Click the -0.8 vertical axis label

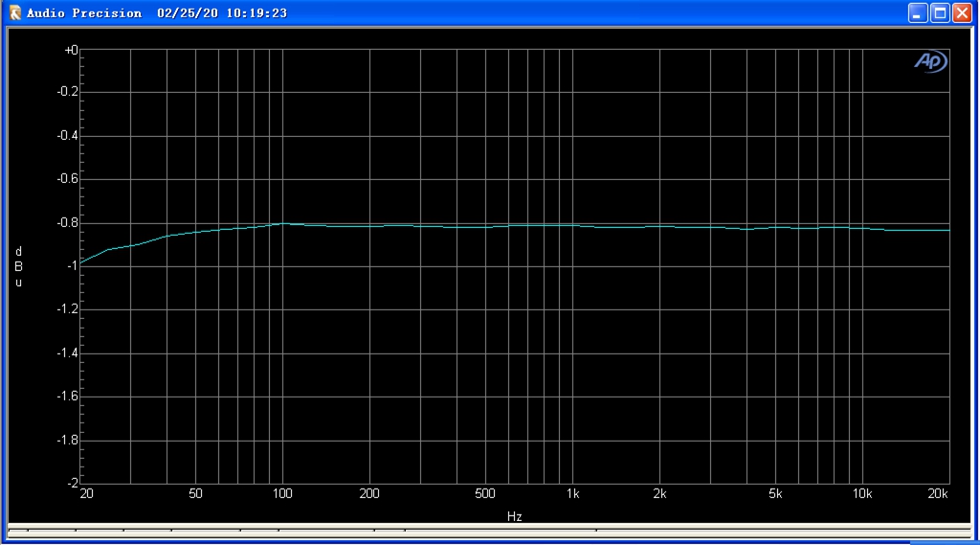point(68,223)
